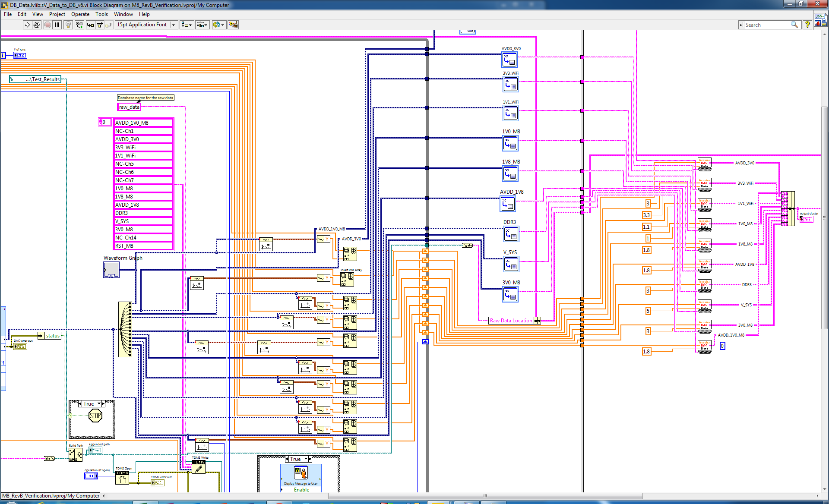Image resolution: width=829 pixels, height=504 pixels.
Task: Click the Step Out toolbar icon
Action: click(x=108, y=25)
